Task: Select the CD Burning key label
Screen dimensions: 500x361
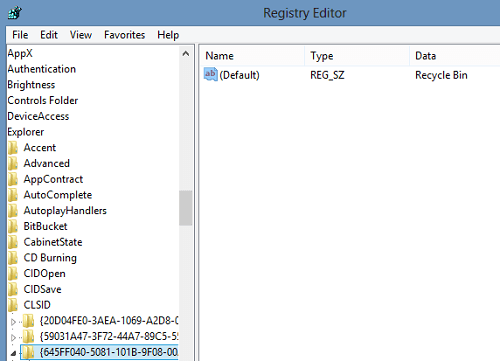Action: (50, 258)
